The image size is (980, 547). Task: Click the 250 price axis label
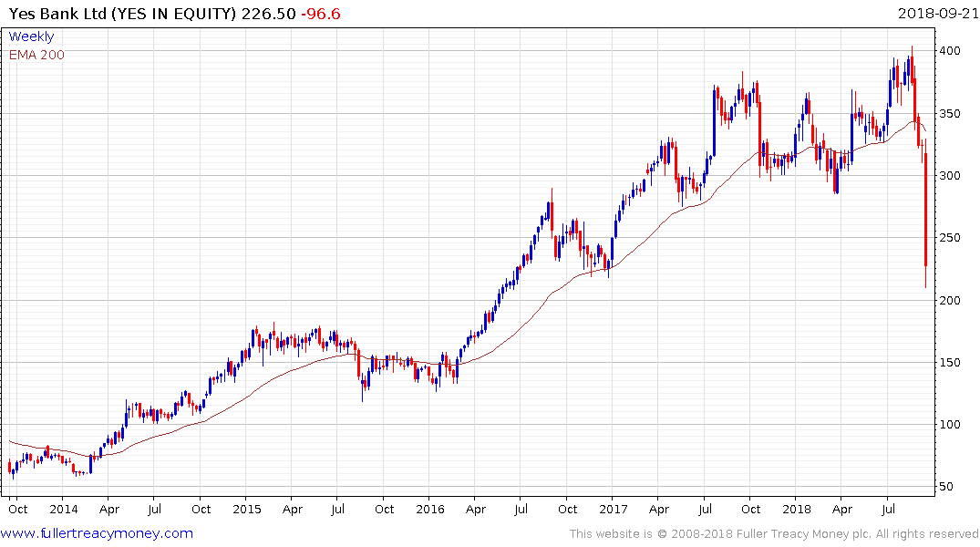950,238
